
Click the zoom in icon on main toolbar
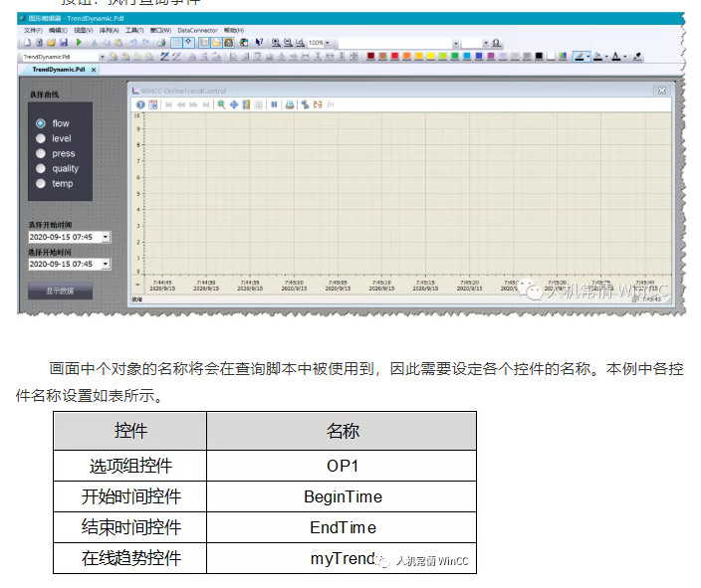click(274, 43)
